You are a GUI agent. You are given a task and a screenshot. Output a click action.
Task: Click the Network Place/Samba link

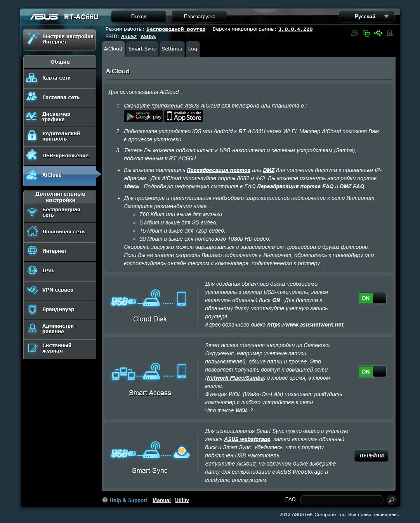[x=235, y=378]
